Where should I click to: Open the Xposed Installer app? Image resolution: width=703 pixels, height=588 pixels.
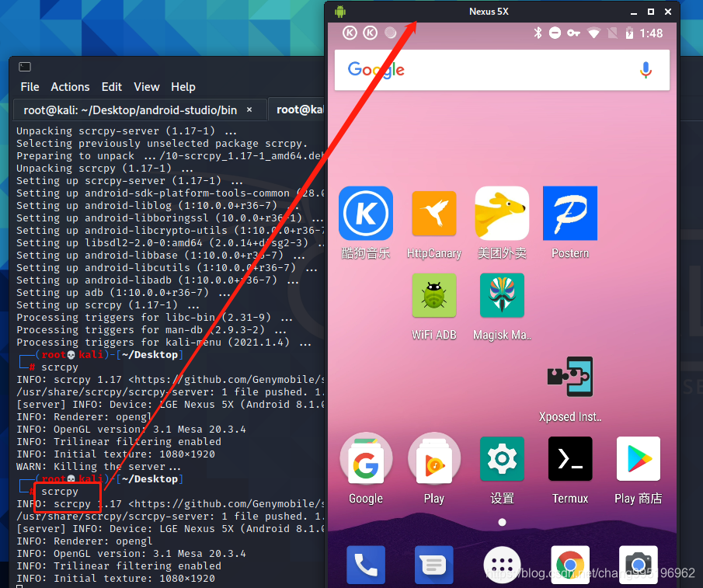(x=570, y=377)
